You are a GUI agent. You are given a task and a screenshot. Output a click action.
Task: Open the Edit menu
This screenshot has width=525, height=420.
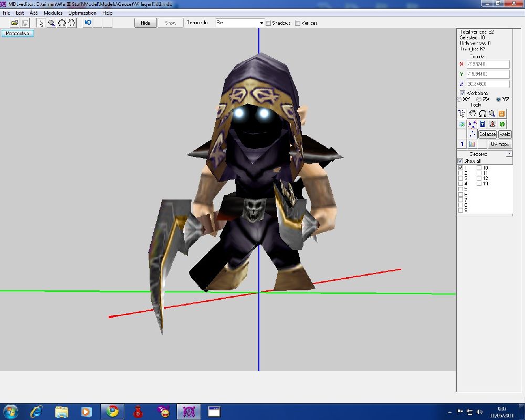[20, 13]
